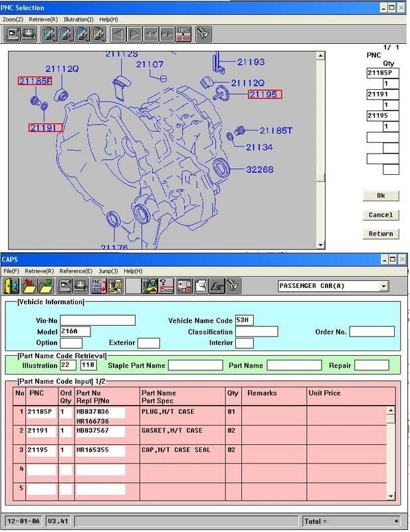410x532 pixels.
Task: Click the Vin-No input field
Action: (x=97, y=321)
